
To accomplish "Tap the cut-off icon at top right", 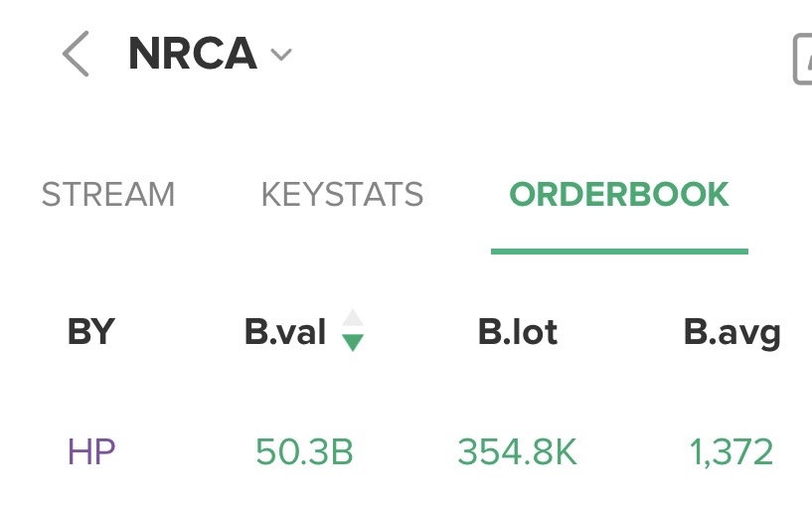I will [x=802, y=58].
